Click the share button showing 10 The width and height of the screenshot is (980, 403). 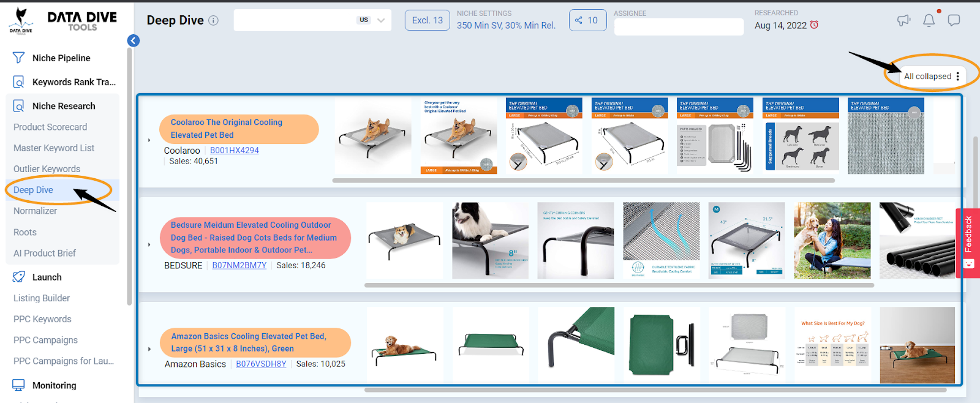587,20
